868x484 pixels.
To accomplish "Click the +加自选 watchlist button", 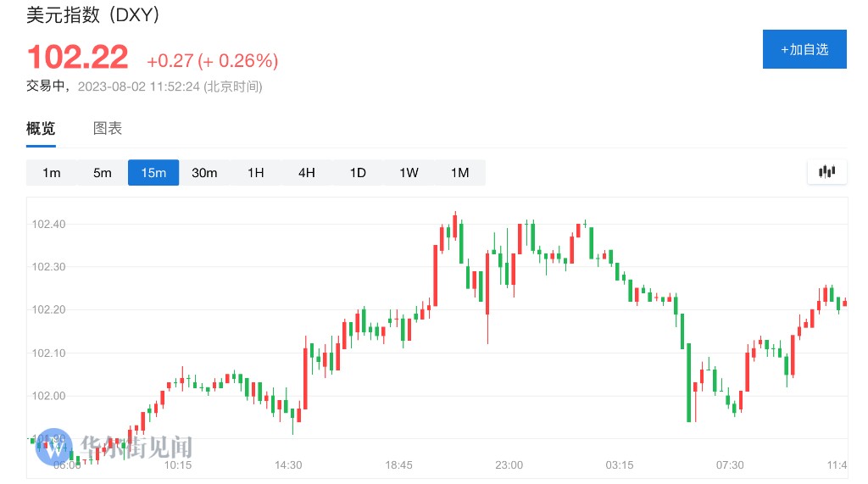I will [804, 49].
